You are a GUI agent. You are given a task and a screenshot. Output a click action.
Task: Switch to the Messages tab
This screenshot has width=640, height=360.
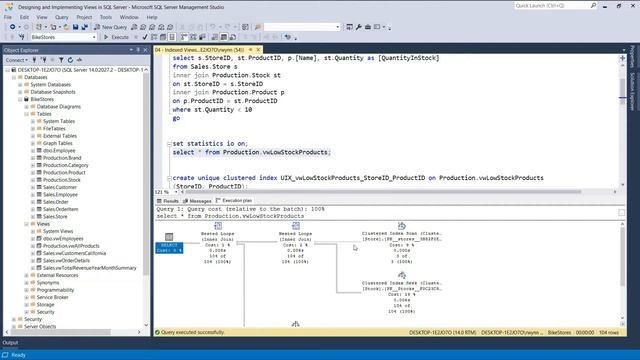click(x=197, y=201)
